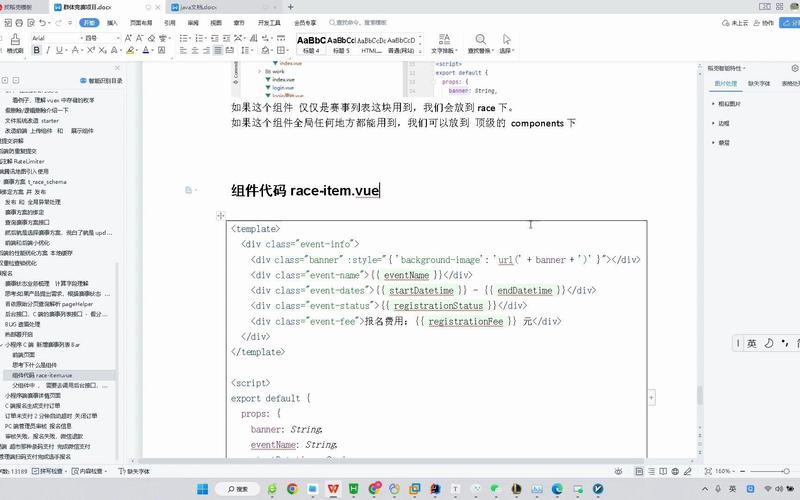The width and height of the screenshot is (800, 500).
Task: Open a new document tab with plus
Action: (x=290, y=7)
